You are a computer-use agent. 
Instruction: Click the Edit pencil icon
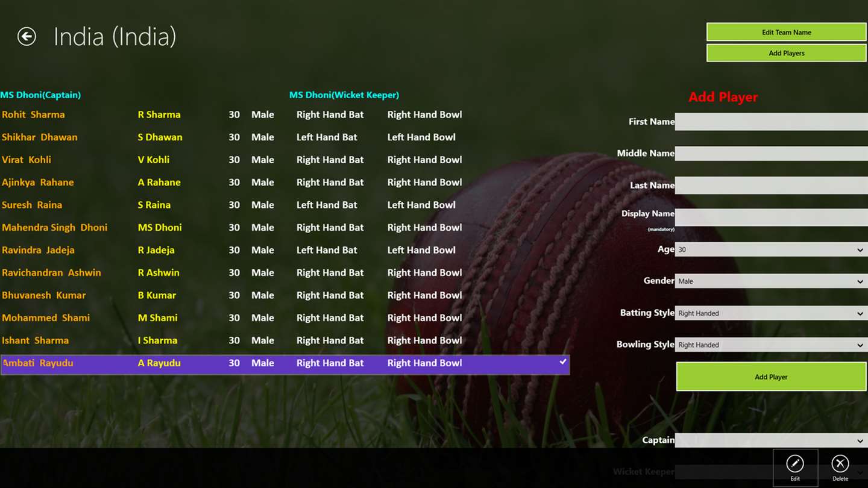pyautogui.click(x=795, y=463)
